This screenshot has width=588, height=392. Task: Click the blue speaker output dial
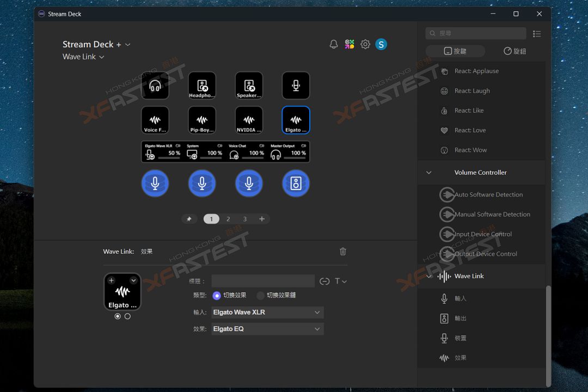click(296, 183)
